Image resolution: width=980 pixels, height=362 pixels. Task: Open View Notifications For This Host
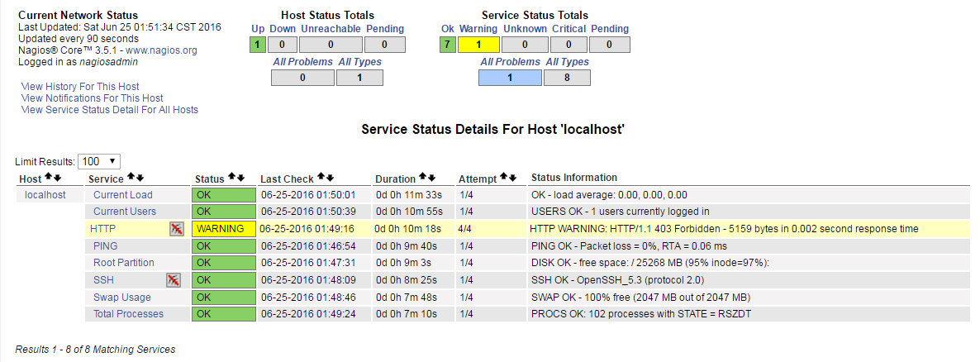(92, 98)
